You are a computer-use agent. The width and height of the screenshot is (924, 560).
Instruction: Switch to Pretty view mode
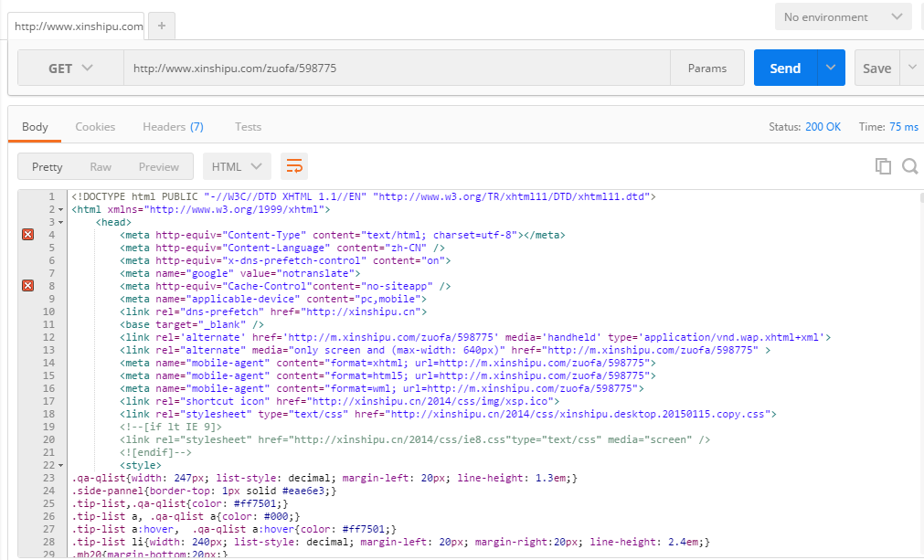coord(48,167)
